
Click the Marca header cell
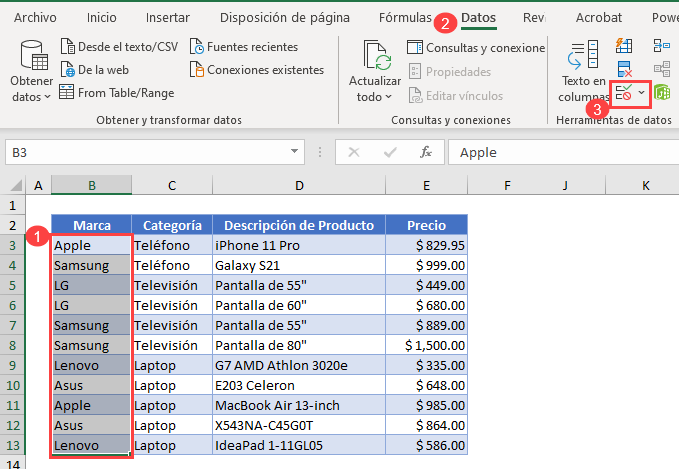click(x=91, y=225)
